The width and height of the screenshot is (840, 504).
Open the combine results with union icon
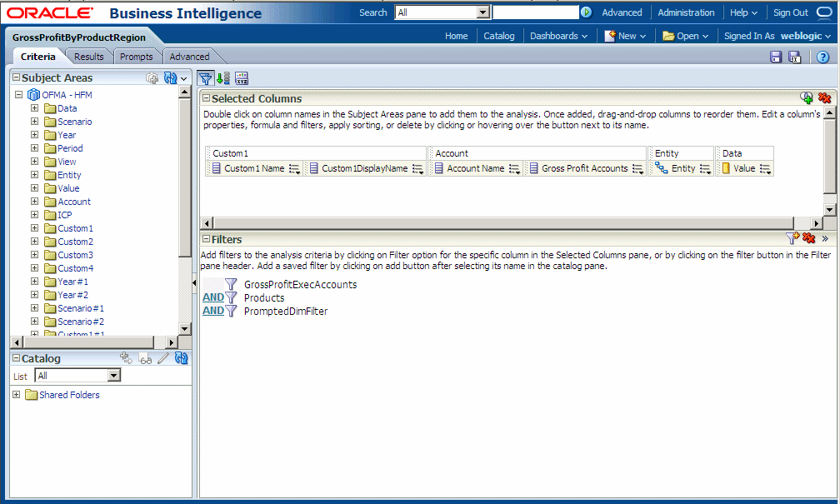(x=807, y=97)
